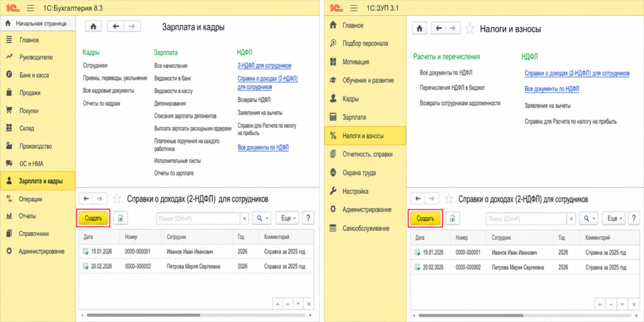Open Сотрудники under Кадры

point(95,65)
